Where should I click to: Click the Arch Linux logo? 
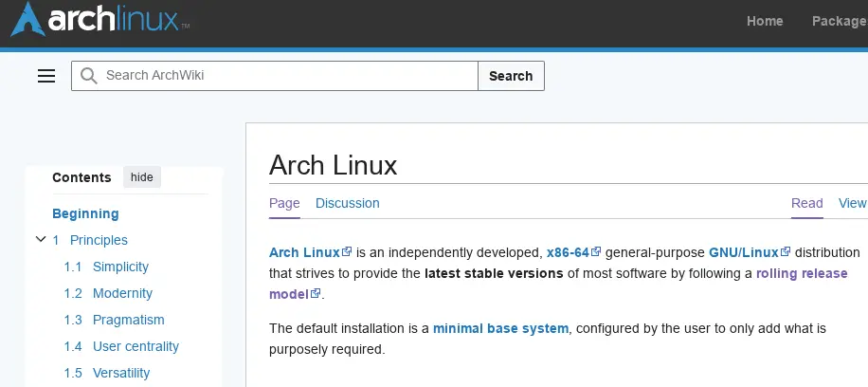pyautogui.click(x=100, y=19)
